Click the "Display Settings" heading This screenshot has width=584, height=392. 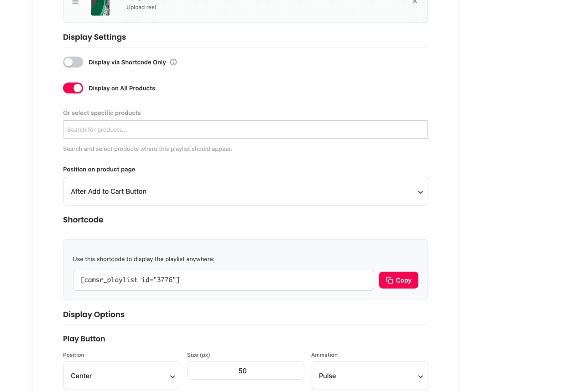tap(94, 37)
